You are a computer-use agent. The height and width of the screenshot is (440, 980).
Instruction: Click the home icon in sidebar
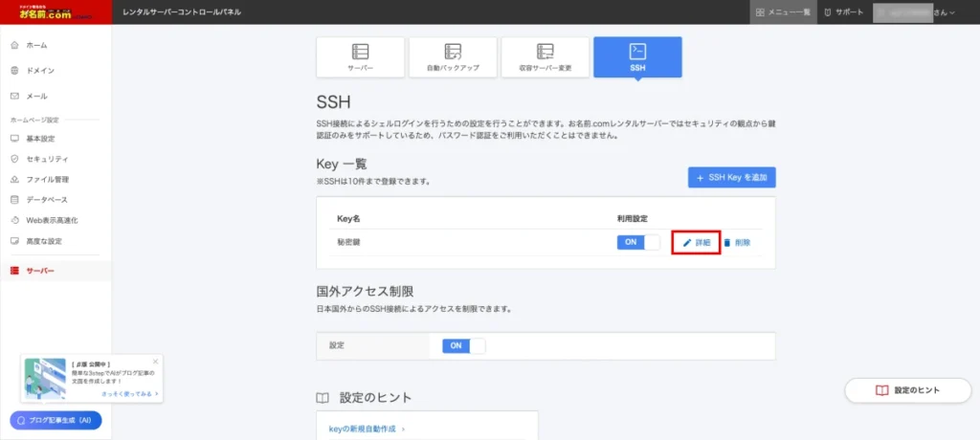14,45
